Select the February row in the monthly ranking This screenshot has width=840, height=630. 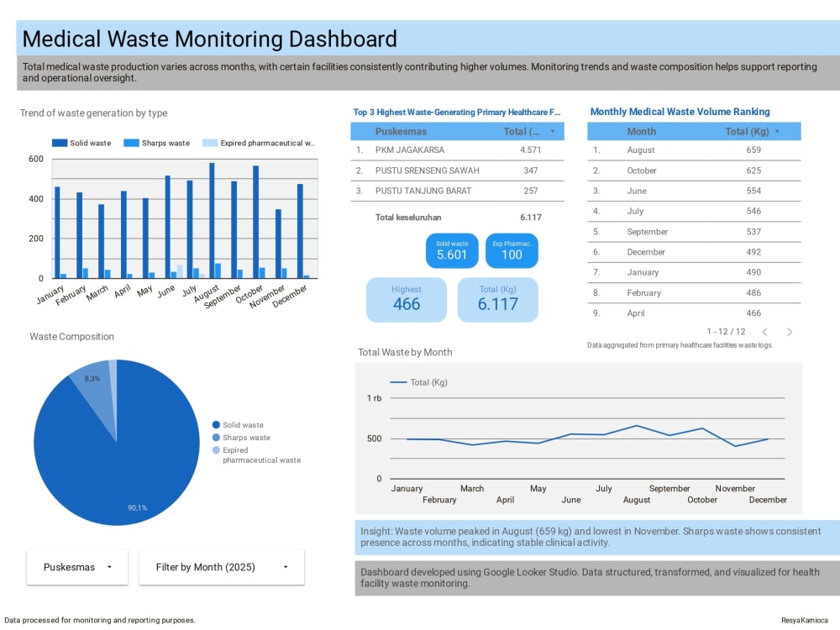point(694,292)
